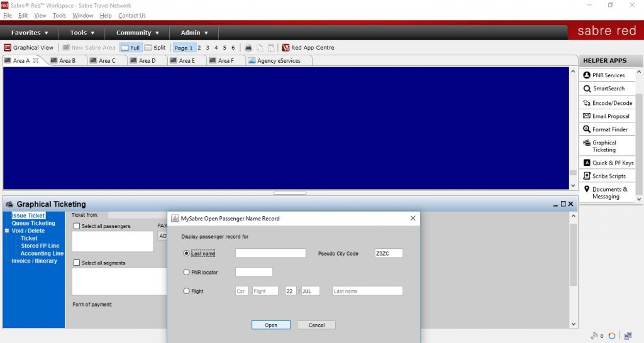Image resolution: width=644 pixels, height=343 pixels.
Task: Open the Contact Us menu
Action: 132,16
